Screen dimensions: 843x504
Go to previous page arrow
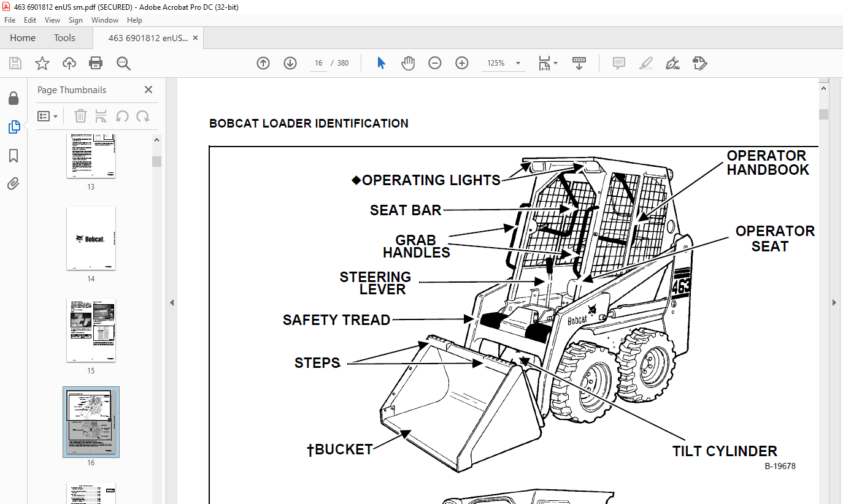[x=263, y=63]
